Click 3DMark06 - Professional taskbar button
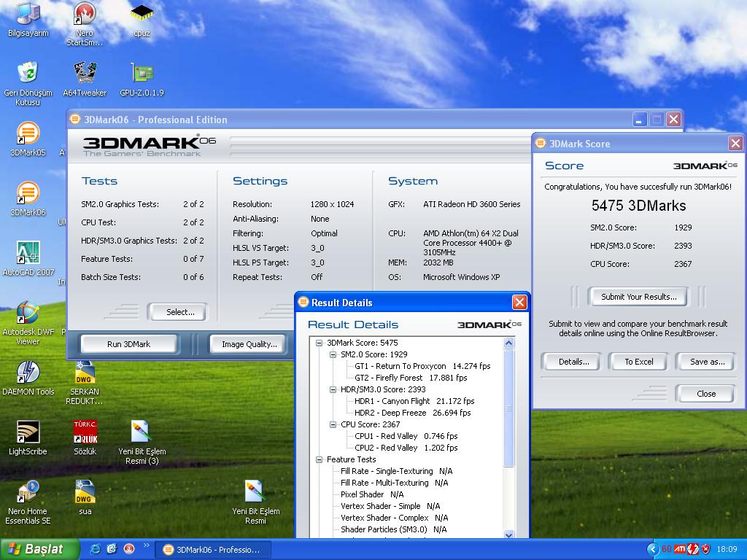 click(x=214, y=550)
